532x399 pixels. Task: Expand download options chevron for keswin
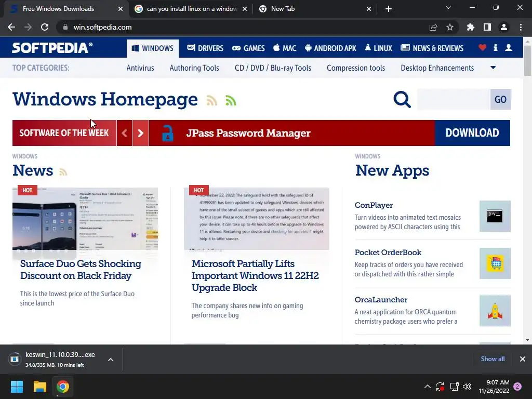pos(111,360)
